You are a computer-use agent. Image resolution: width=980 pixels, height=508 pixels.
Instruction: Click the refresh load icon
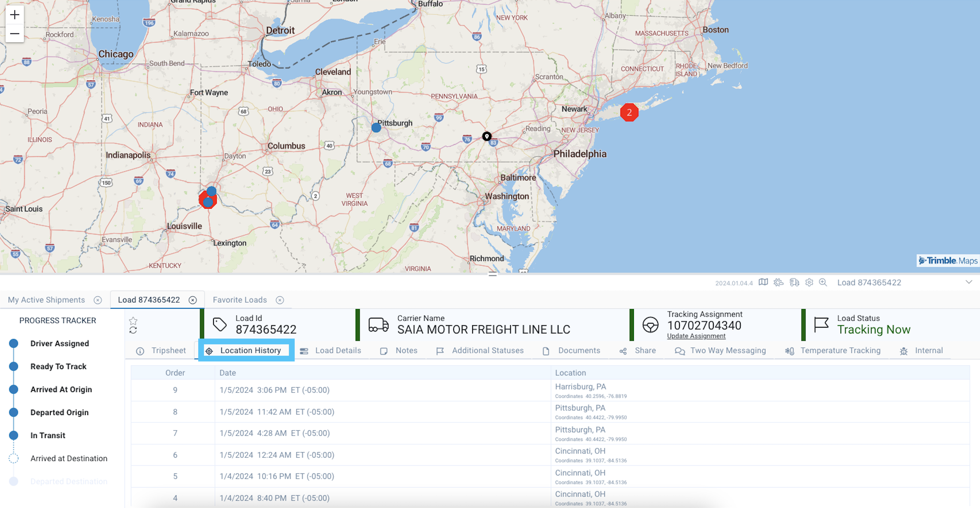tap(133, 330)
